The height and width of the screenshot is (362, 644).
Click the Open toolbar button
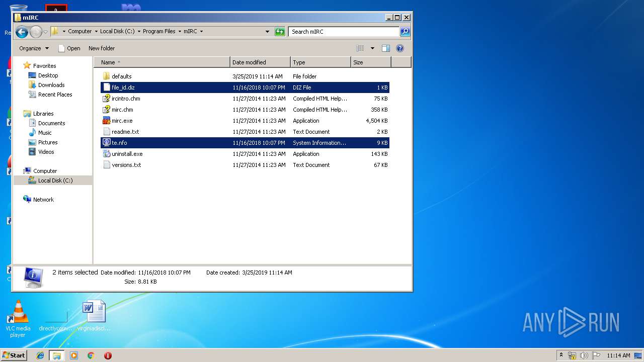[x=69, y=48]
